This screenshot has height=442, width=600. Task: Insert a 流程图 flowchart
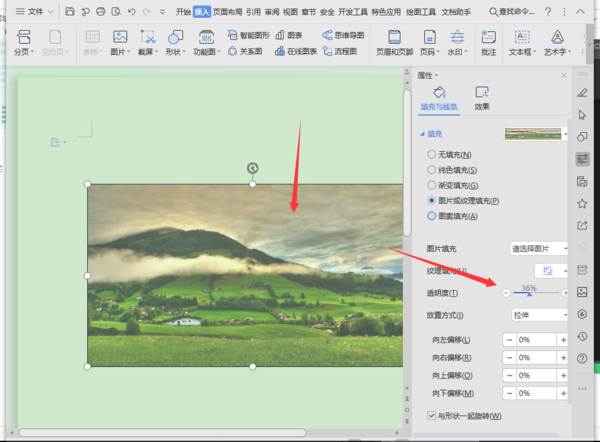coord(340,51)
